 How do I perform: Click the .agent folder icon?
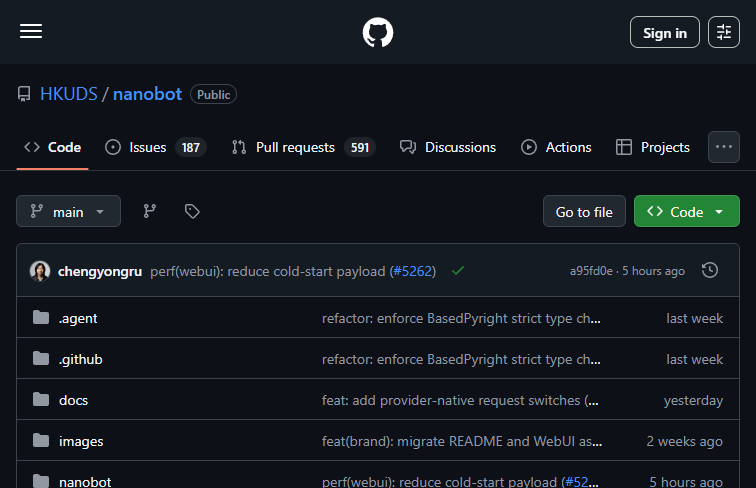point(41,317)
